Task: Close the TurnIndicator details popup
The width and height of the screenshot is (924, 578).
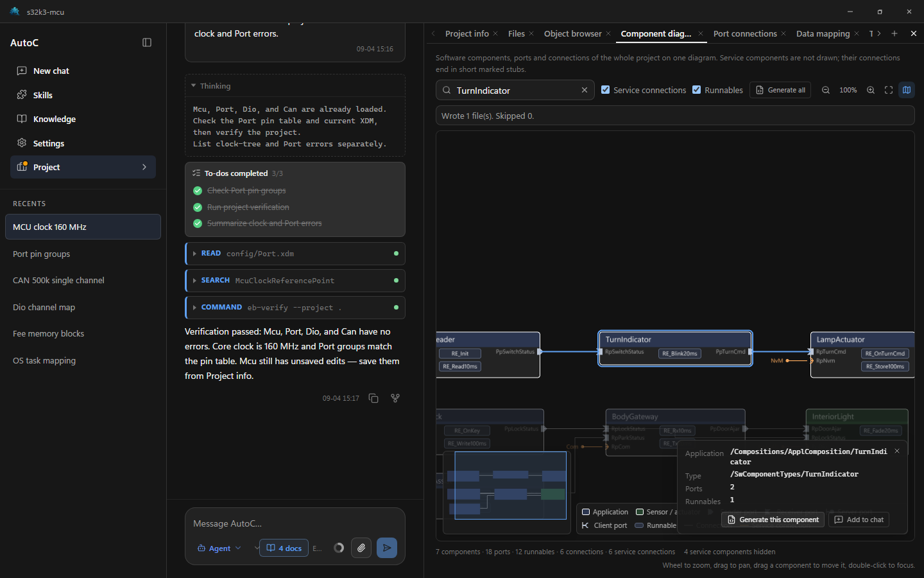Action: 897,451
